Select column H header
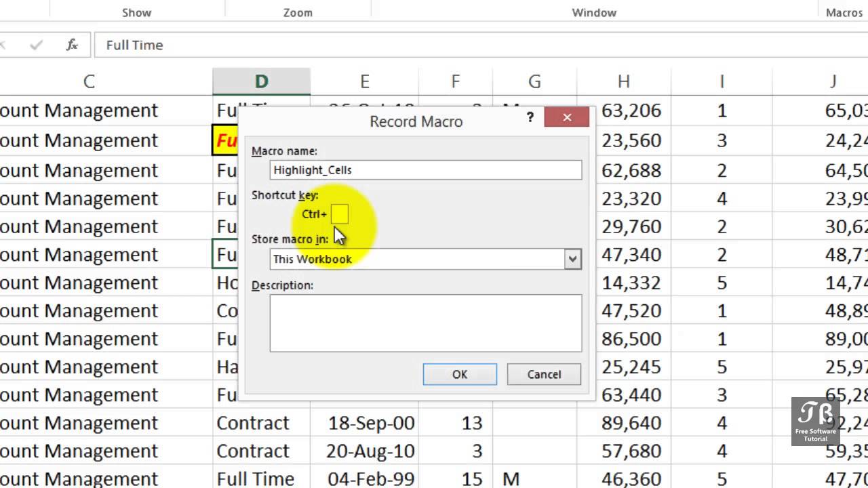868x488 pixels. point(623,82)
